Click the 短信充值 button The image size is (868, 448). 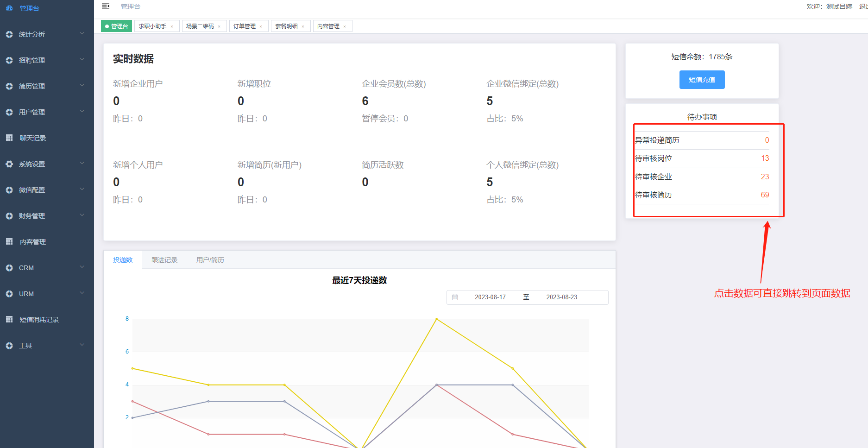click(702, 80)
